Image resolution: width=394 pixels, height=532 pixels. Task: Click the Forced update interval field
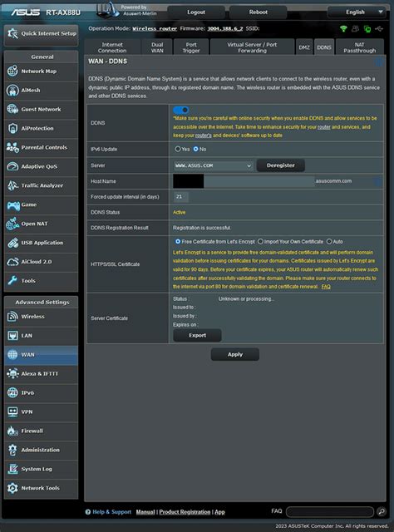coord(181,197)
